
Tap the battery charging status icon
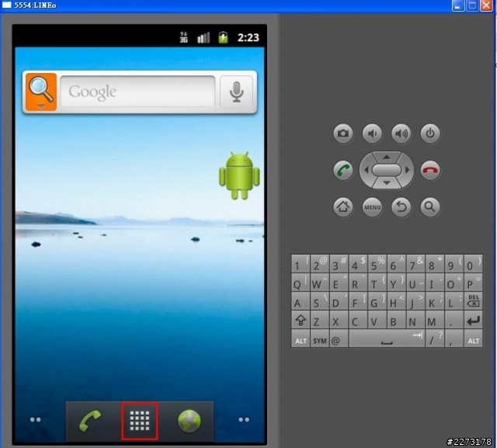[x=223, y=37]
